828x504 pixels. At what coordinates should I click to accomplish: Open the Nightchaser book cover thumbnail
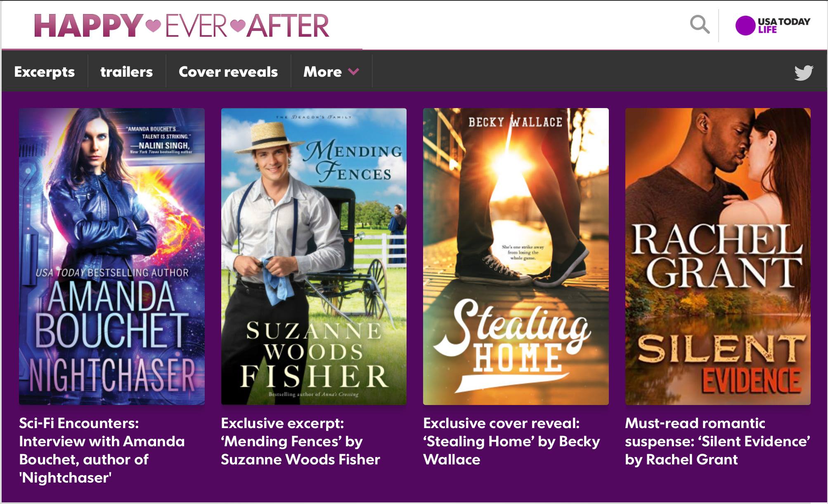pyautogui.click(x=112, y=256)
